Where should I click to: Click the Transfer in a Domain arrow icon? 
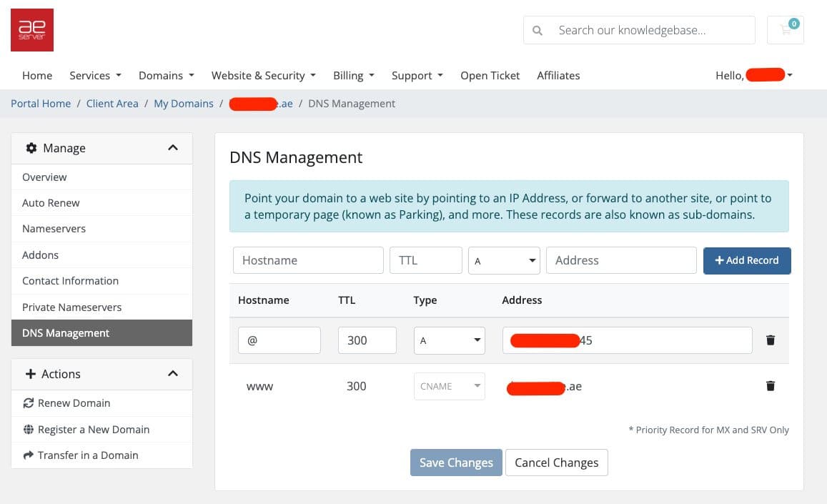coord(29,455)
